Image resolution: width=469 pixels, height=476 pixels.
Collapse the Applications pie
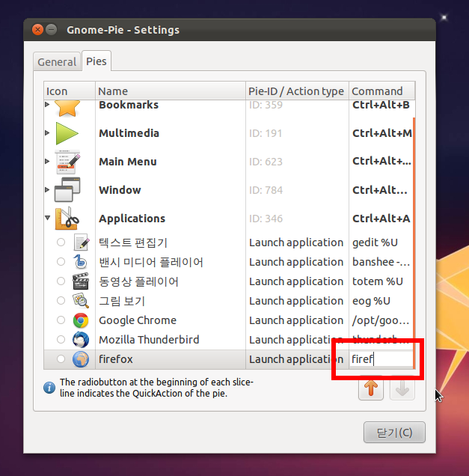click(48, 218)
